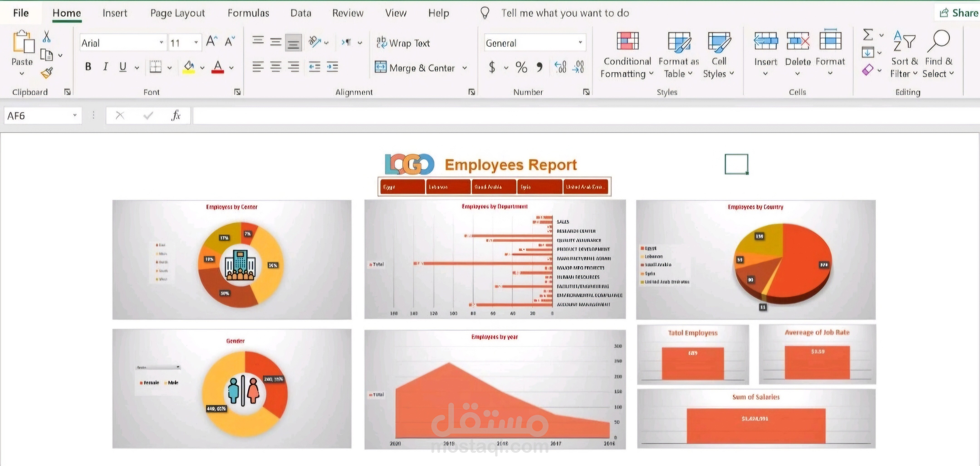Toggle the Syria slicer button

[540, 187]
